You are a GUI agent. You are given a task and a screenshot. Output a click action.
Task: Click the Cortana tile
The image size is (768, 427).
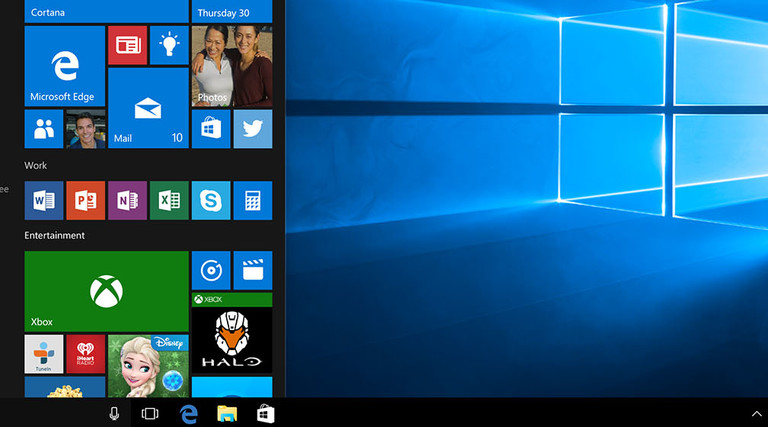tap(106, 11)
